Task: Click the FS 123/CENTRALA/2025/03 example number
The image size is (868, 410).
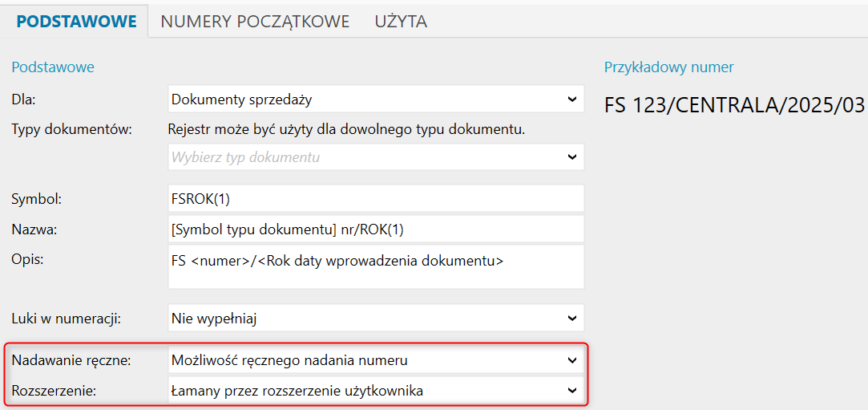Action: pos(734,105)
